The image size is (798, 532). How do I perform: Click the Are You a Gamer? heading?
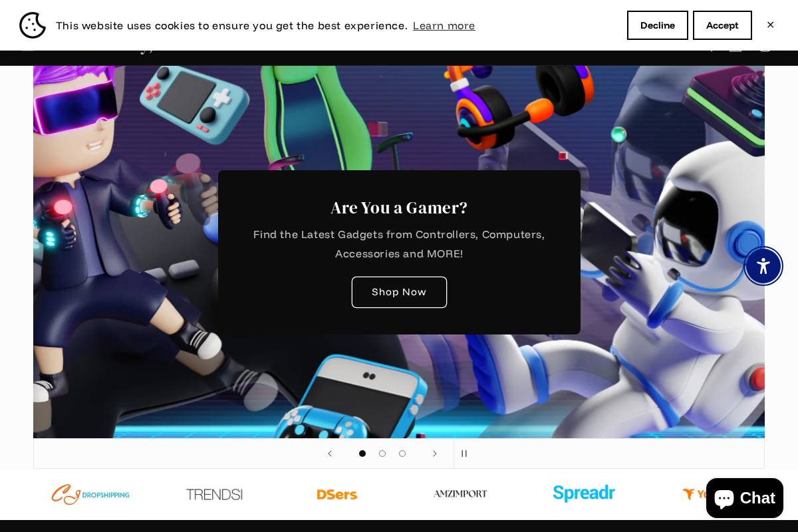pos(399,207)
